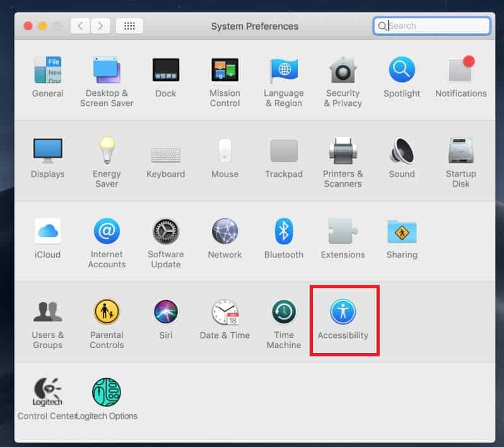Screen dimensions: 504x447
Task: Go back with the left arrow button
Action: (81, 26)
